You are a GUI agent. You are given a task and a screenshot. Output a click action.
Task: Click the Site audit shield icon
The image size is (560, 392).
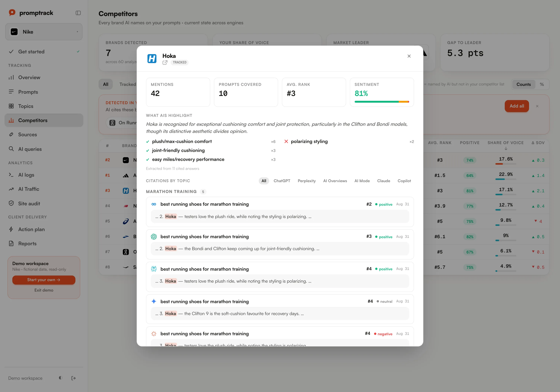(11, 203)
